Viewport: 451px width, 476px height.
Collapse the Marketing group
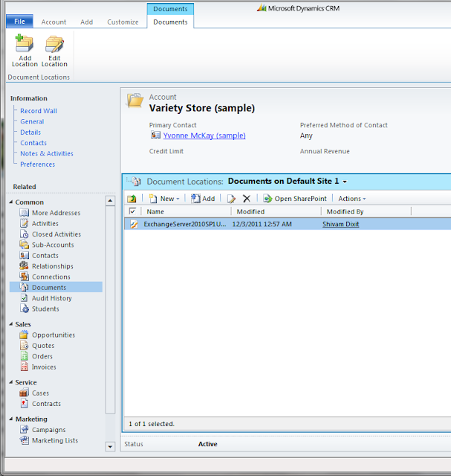click(x=11, y=419)
